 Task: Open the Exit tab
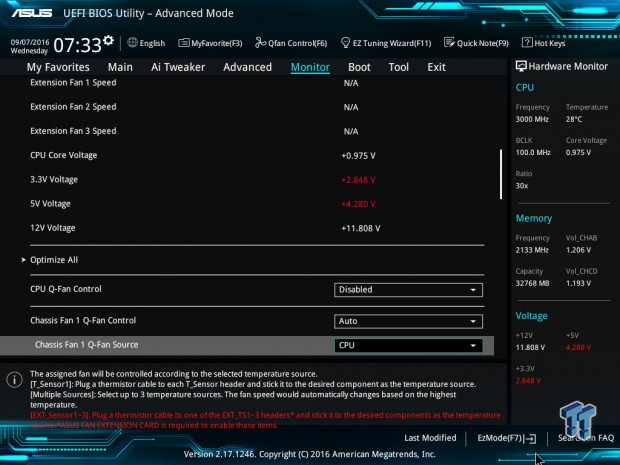point(436,67)
